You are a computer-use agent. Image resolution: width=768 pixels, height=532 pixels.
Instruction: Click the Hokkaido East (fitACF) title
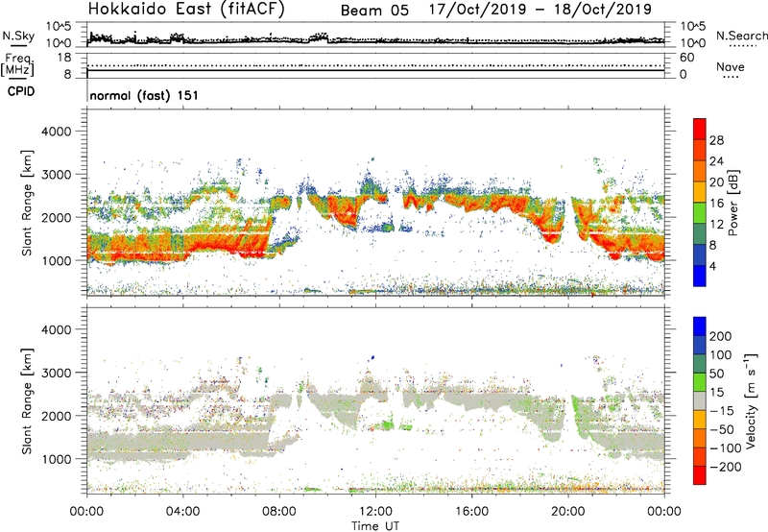(x=186, y=10)
